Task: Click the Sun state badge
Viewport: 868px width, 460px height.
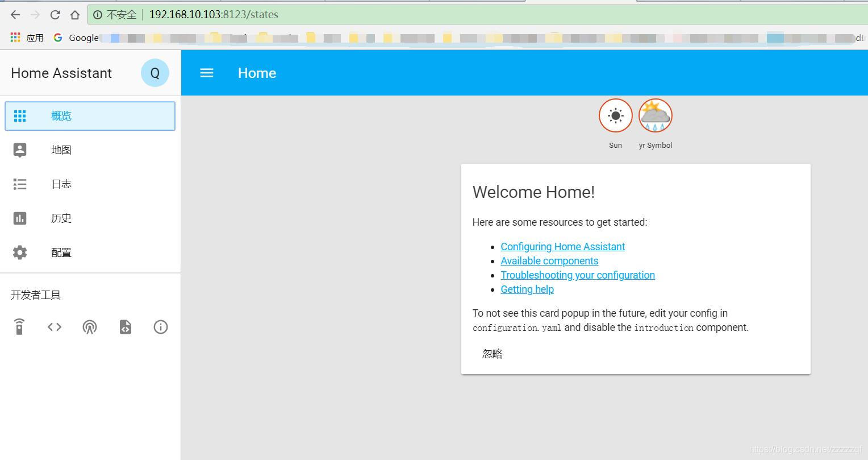Action: pyautogui.click(x=615, y=115)
